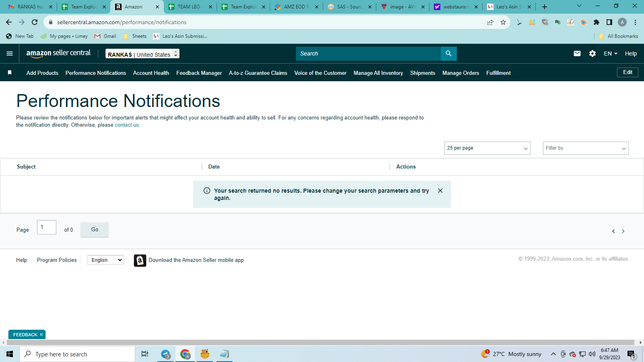Switch to the TEAM LEO tab

(190, 7)
